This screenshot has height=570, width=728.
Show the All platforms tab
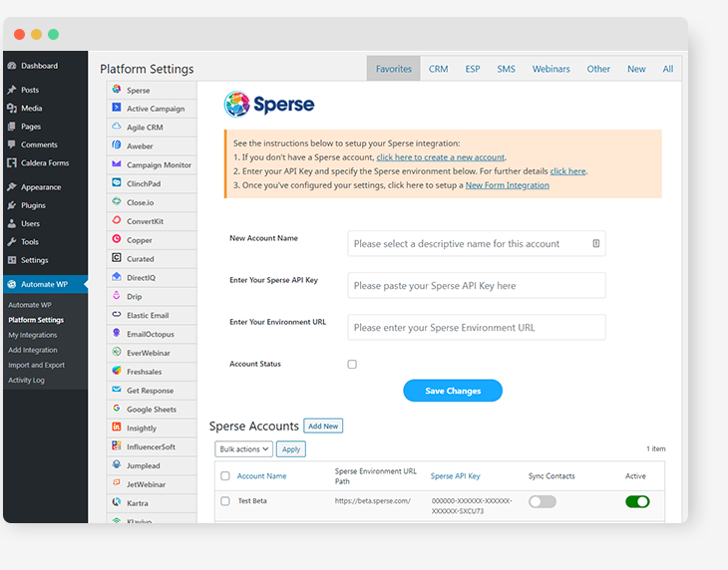pyautogui.click(x=668, y=69)
